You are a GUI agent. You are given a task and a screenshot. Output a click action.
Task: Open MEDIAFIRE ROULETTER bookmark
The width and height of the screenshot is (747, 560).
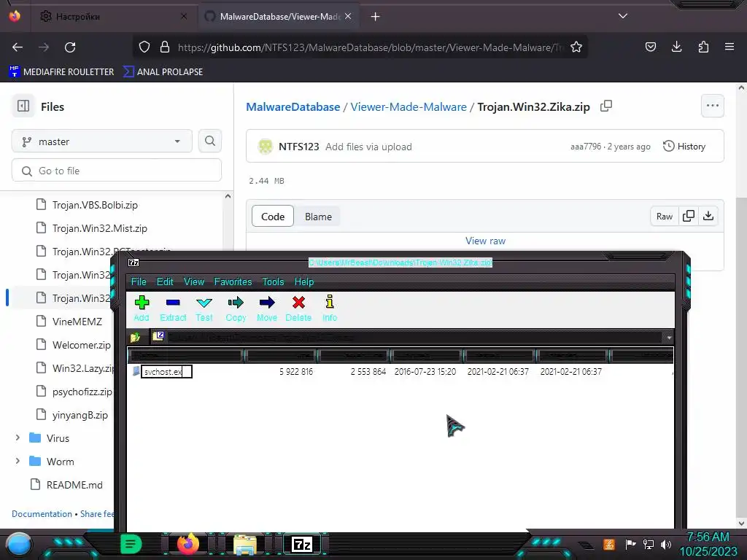click(61, 72)
